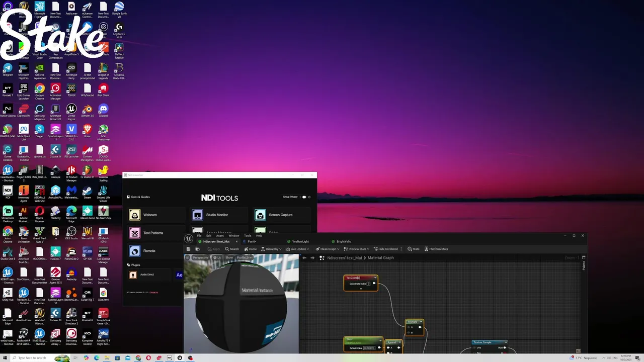644x362 pixels.
Task: Close the Ndiscreen1text_Mat tab
Action: coord(237,241)
